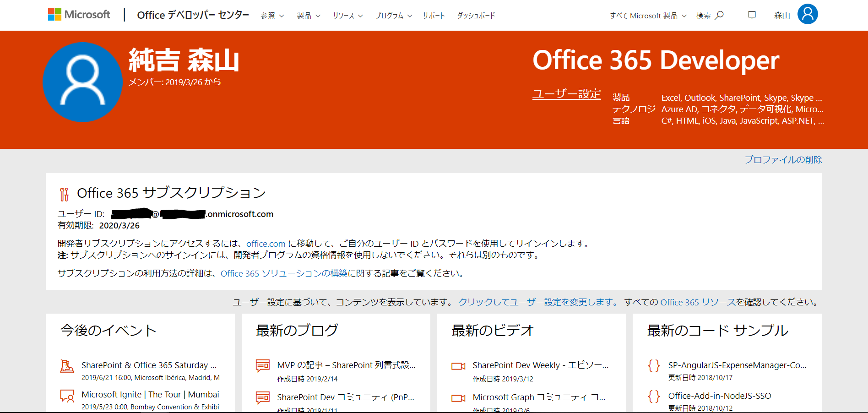The width and height of the screenshot is (868, 413).
Task: Click the 最新のブログ heading
Action: point(297,331)
